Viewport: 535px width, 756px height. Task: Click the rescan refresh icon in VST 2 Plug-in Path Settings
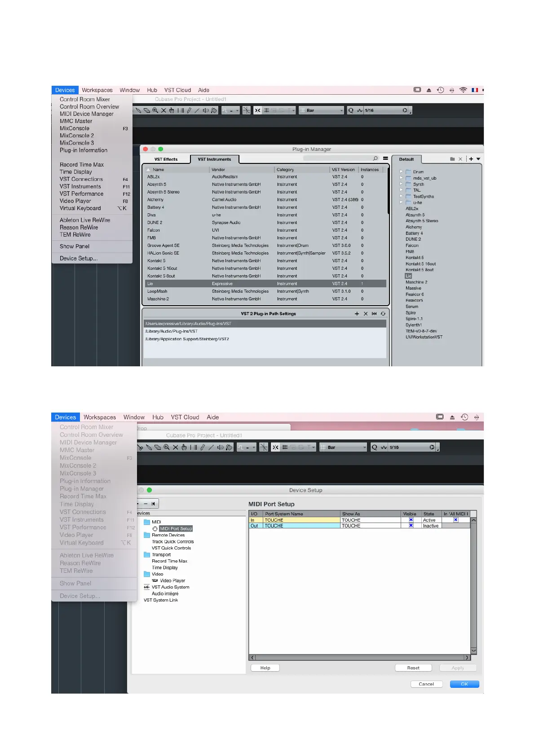point(383,314)
